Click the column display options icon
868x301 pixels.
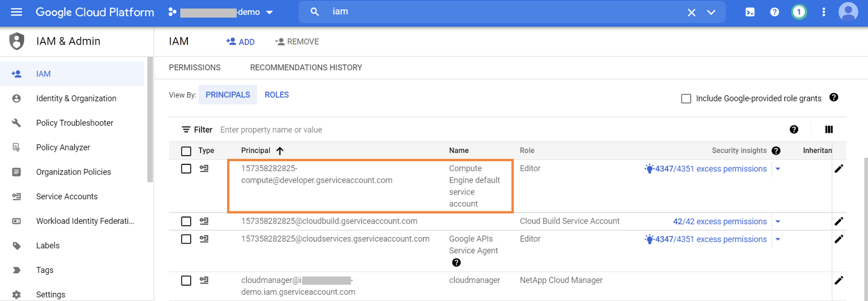[x=829, y=130]
